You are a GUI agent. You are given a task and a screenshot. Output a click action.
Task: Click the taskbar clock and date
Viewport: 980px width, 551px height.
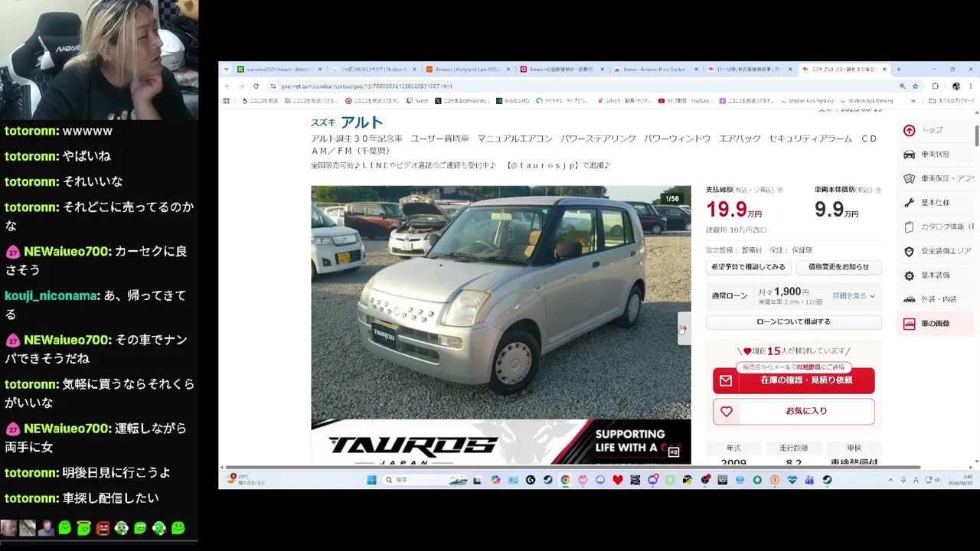click(x=960, y=480)
